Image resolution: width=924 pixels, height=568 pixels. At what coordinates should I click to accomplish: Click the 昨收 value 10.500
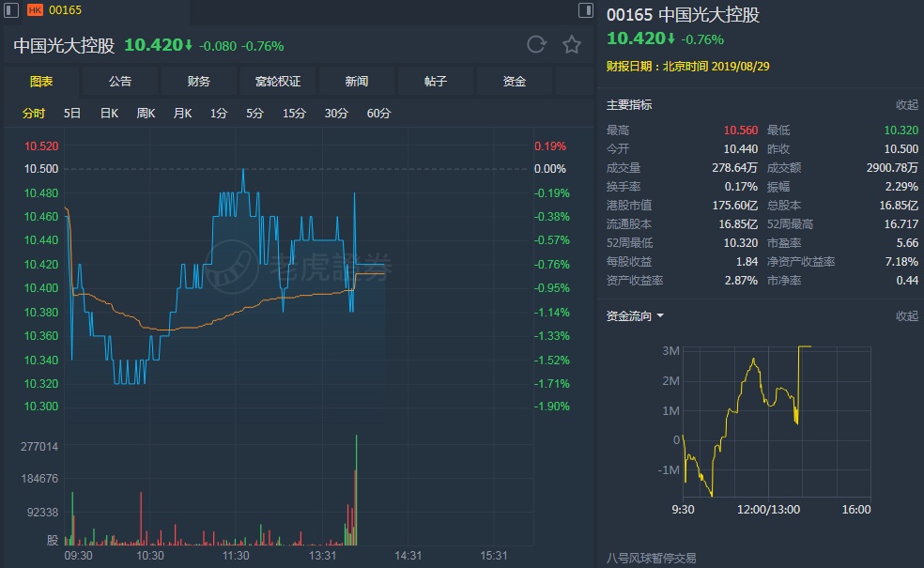click(x=901, y=149)
